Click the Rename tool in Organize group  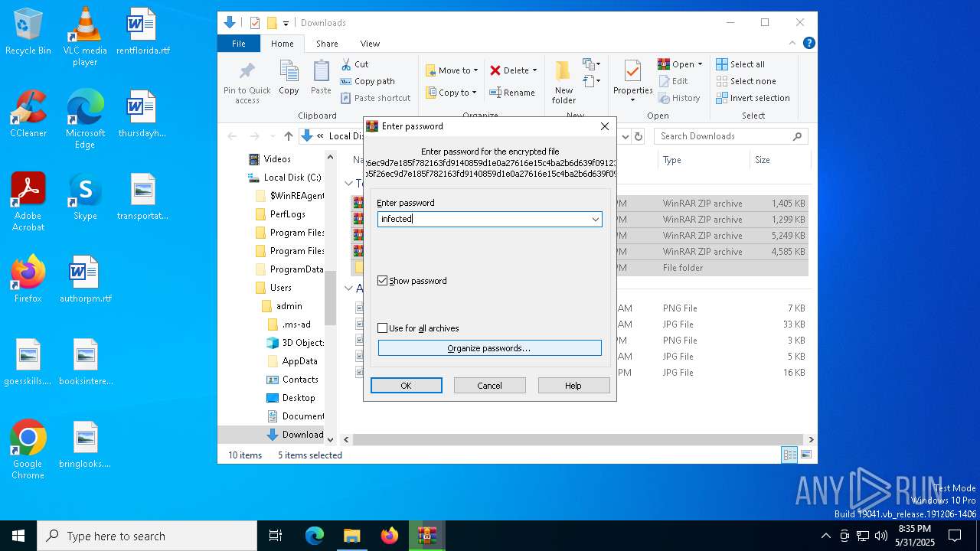512,93
